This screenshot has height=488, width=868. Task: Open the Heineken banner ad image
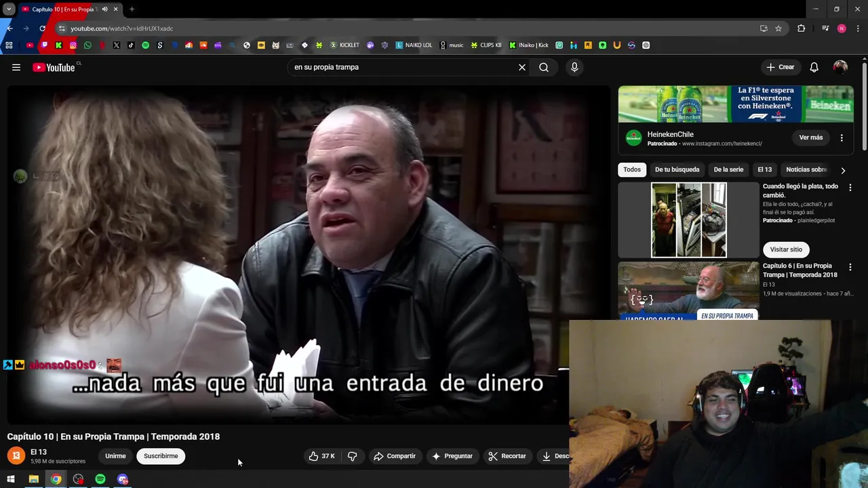point(736,104)
